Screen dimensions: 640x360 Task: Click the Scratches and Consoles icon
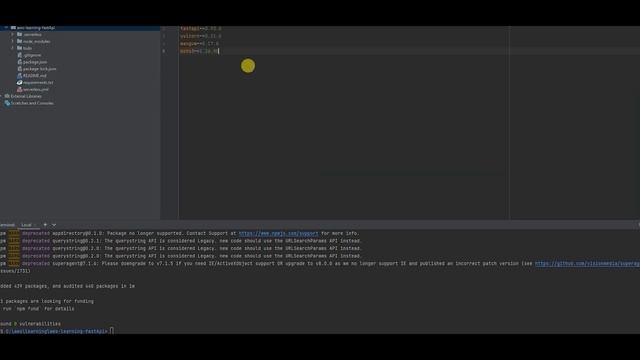click(x=7, y=103)
